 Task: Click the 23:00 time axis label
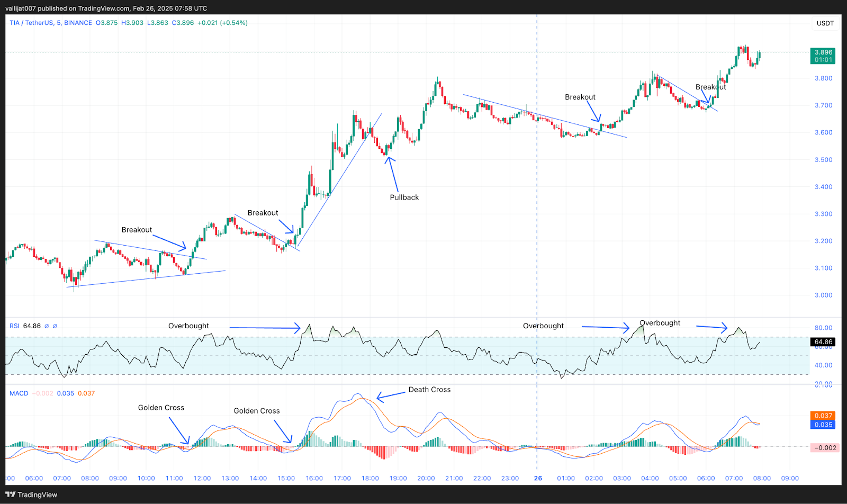510,478
